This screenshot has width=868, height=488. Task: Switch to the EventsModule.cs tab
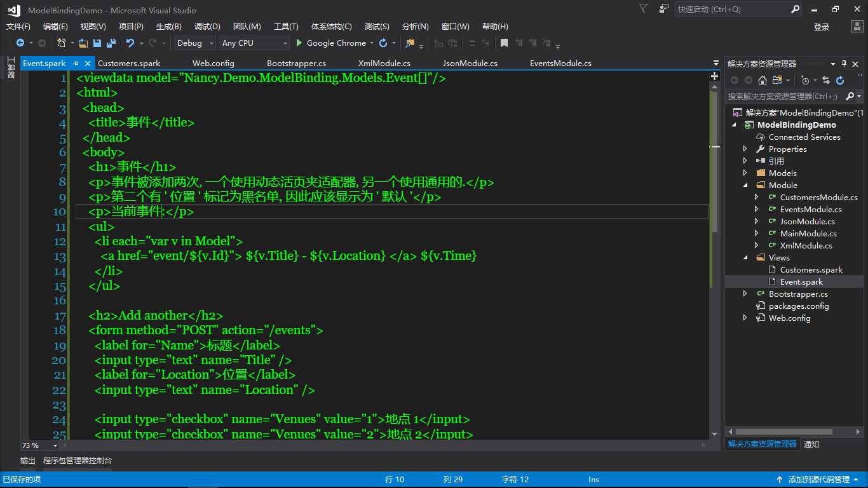[x=560, y=64]
